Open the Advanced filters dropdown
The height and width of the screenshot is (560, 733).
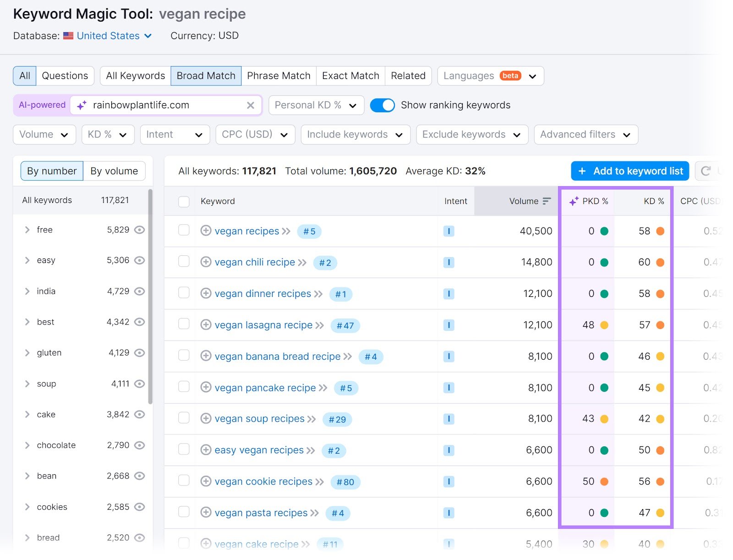[x=585, y=134]
